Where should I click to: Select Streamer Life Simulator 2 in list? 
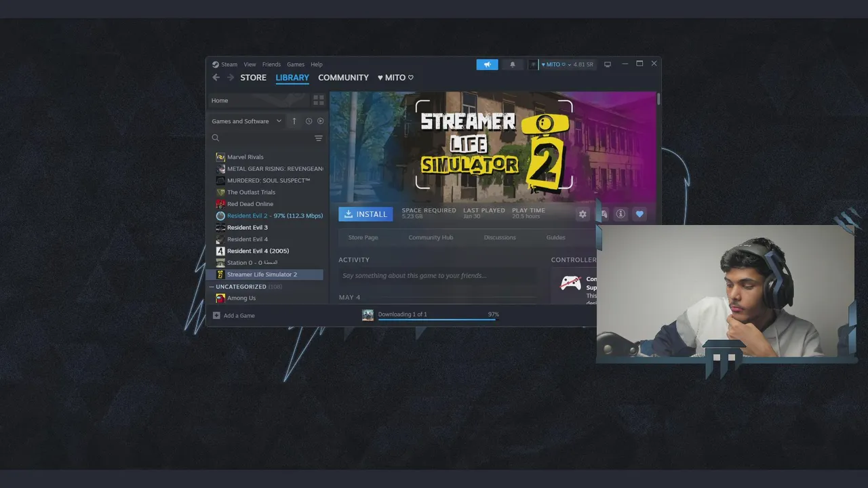264,274
